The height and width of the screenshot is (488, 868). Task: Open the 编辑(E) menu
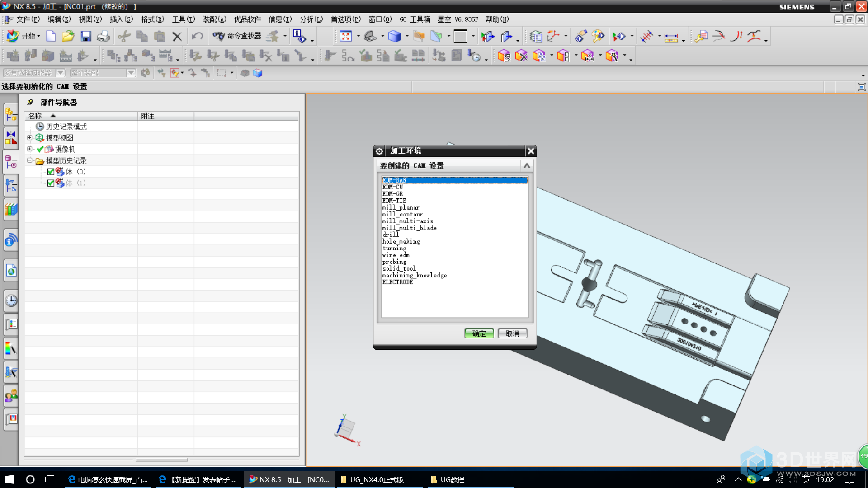(x=59, y=19)
